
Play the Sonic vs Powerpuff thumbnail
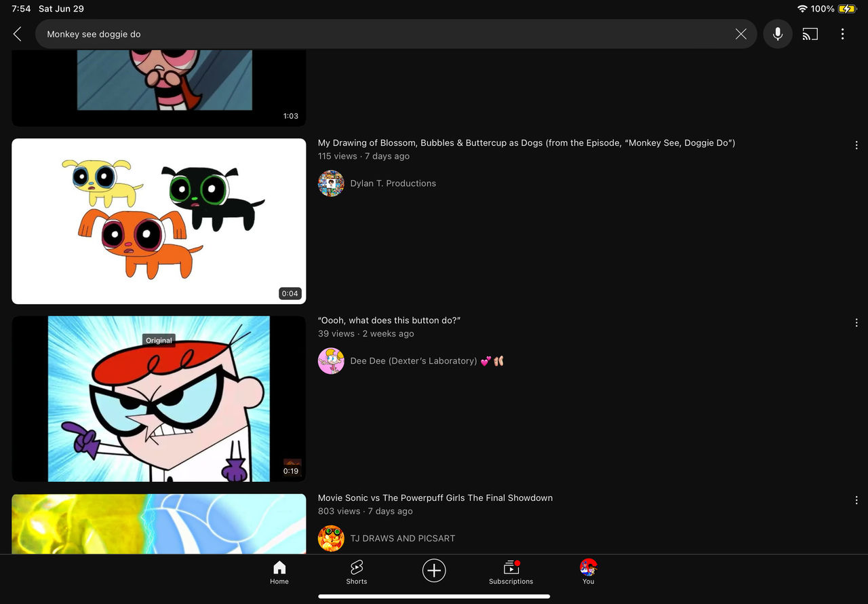(159, 523)
